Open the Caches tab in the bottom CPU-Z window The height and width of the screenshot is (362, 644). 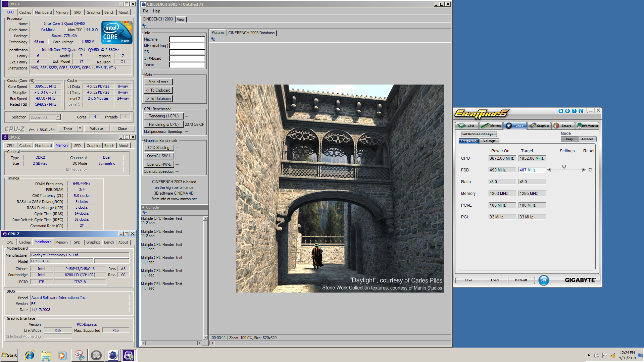pos(25,242)
